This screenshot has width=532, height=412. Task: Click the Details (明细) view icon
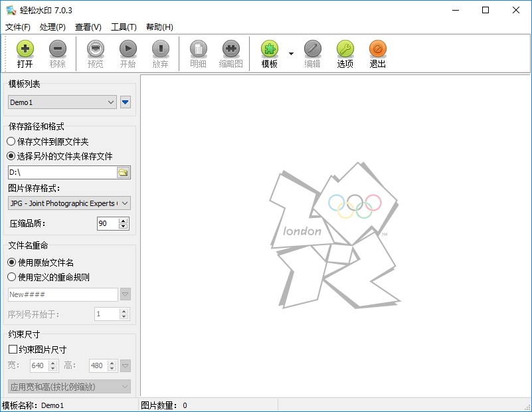(x=198, y=49)
